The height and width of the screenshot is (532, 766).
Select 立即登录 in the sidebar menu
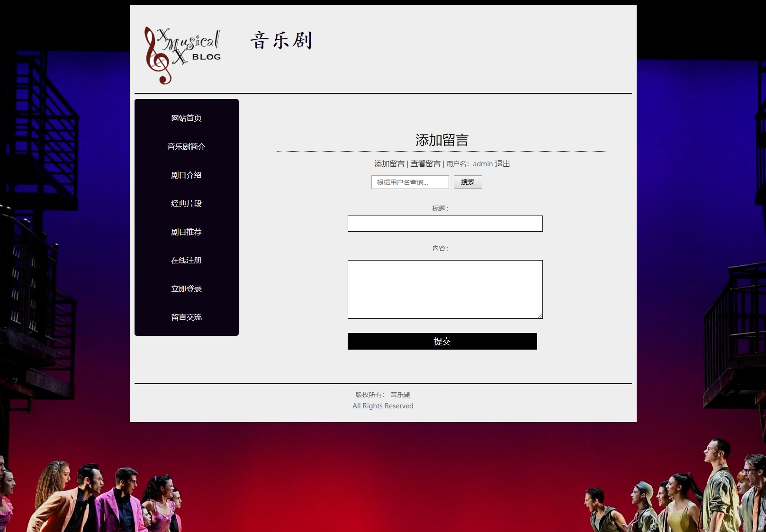point(186,289)
